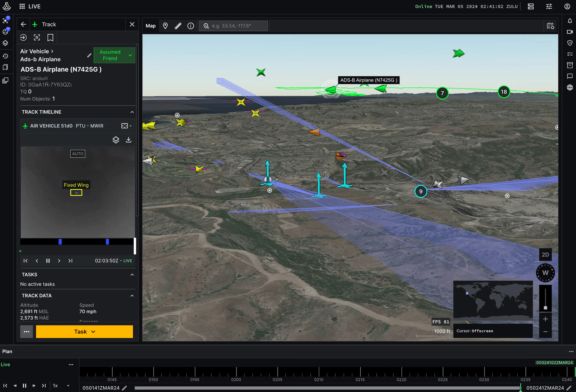Select the location pin tool next to Map

click(165, 26)
